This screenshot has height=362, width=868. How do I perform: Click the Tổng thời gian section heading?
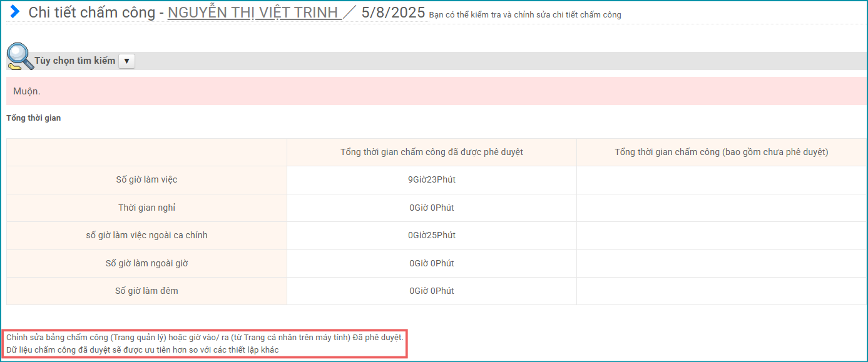(x=34, y=118)
